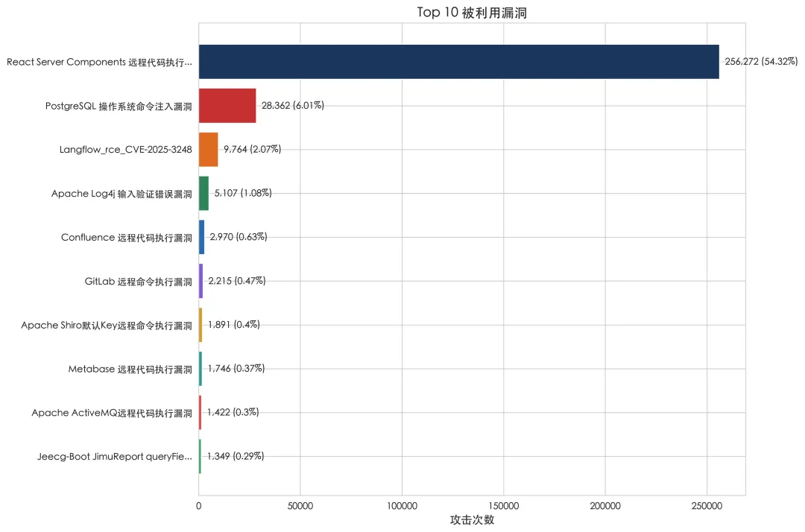Image resolution: width=805 pixels, height=532 pixels.
Task: Select the React Server Components label
Action: pos(99,62)
